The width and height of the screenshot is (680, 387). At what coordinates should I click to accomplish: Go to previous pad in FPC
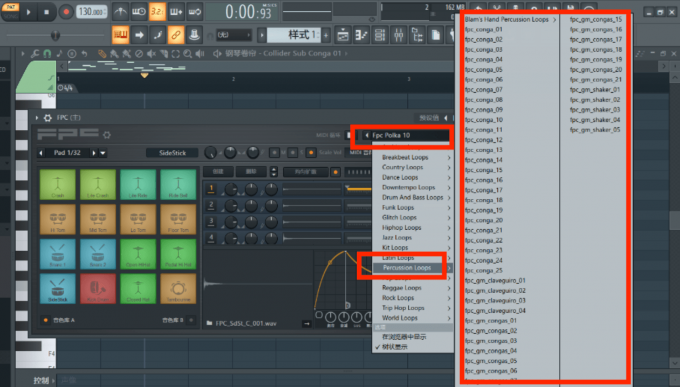point(41,153)
